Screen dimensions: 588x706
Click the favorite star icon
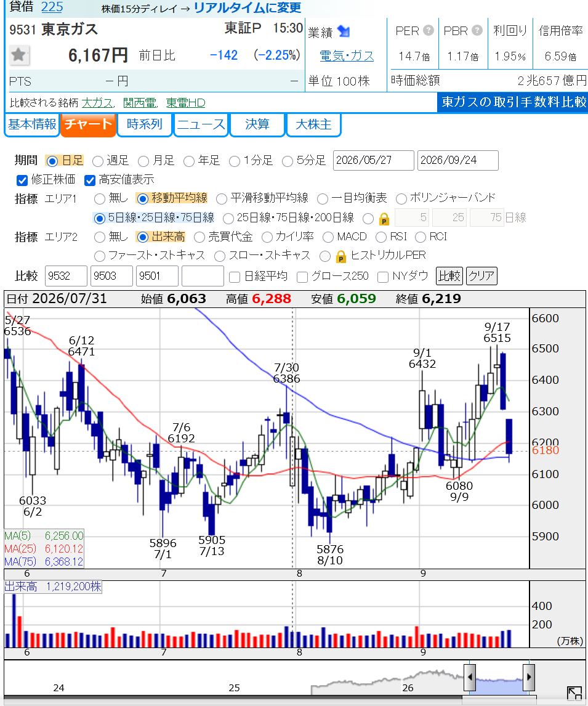pyautogui.click(x=19, y=55)
